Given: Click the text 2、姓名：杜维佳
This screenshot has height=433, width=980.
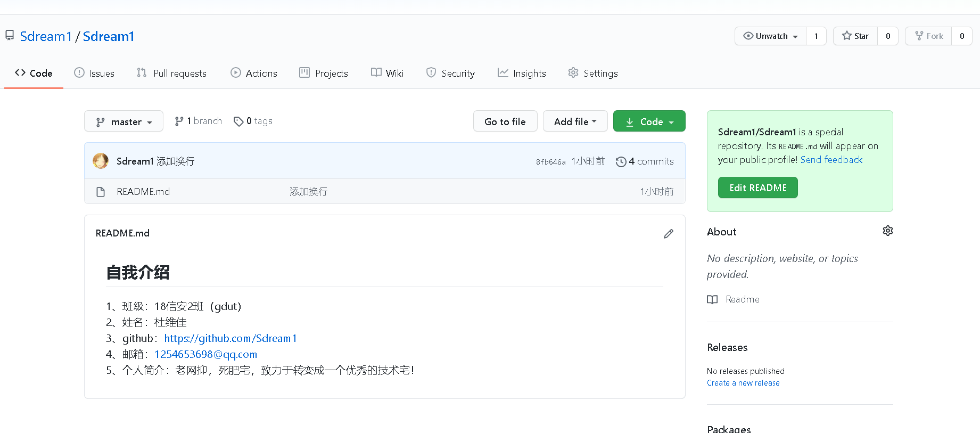Looking at the screenshot, I should click(x=146, y=322).
